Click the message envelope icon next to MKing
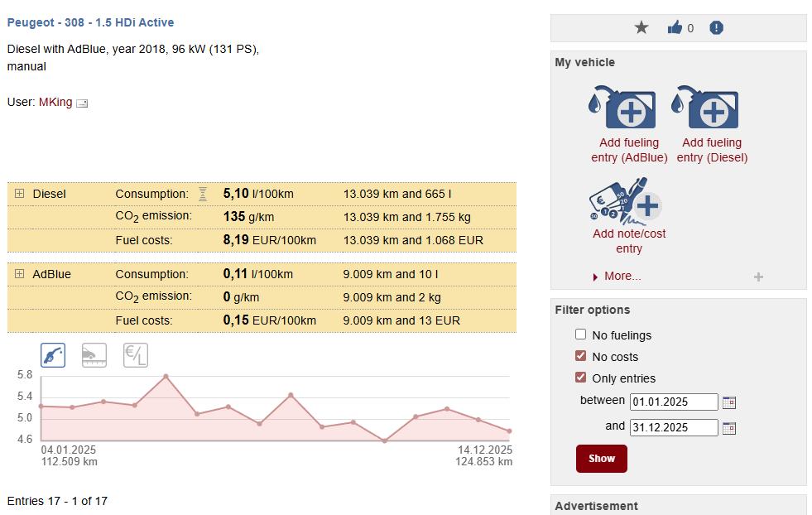The image size is (812, 515). (82, 103)
